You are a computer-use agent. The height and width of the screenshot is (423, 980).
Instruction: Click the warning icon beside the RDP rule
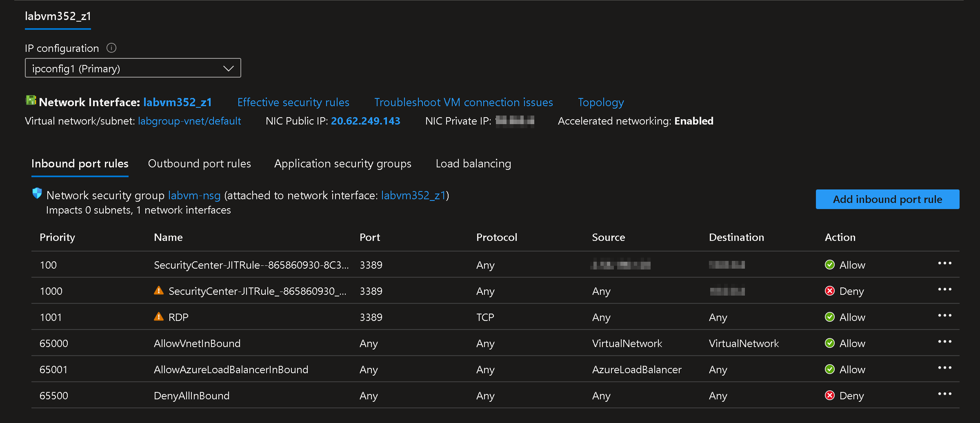point(159,316)
